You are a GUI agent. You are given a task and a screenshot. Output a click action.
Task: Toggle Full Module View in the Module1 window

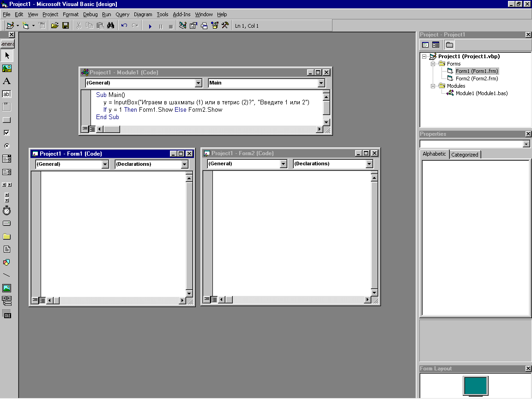pos(92,129)
